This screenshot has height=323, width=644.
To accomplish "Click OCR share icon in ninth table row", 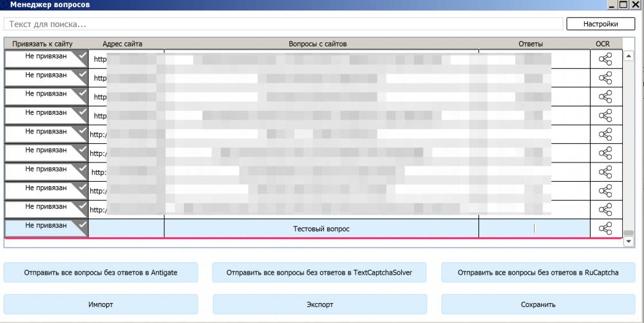I will [x=605, y=210].
